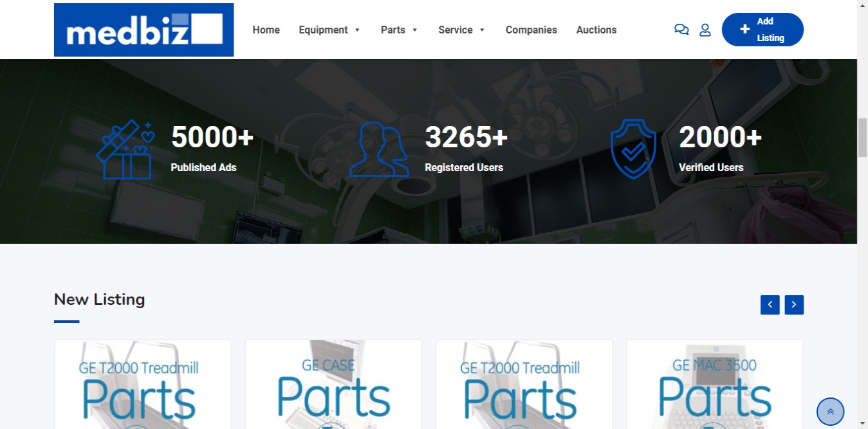Open the GE MAC 3500 Parts listing
Viewport: 868px width, 429px height.
coord(714,386)
